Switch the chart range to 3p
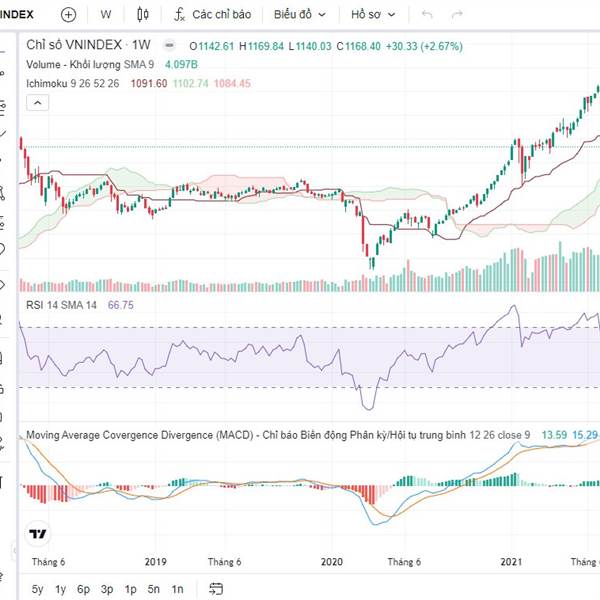600x600 pixels. pyautogui.click(x=107, y=589)
